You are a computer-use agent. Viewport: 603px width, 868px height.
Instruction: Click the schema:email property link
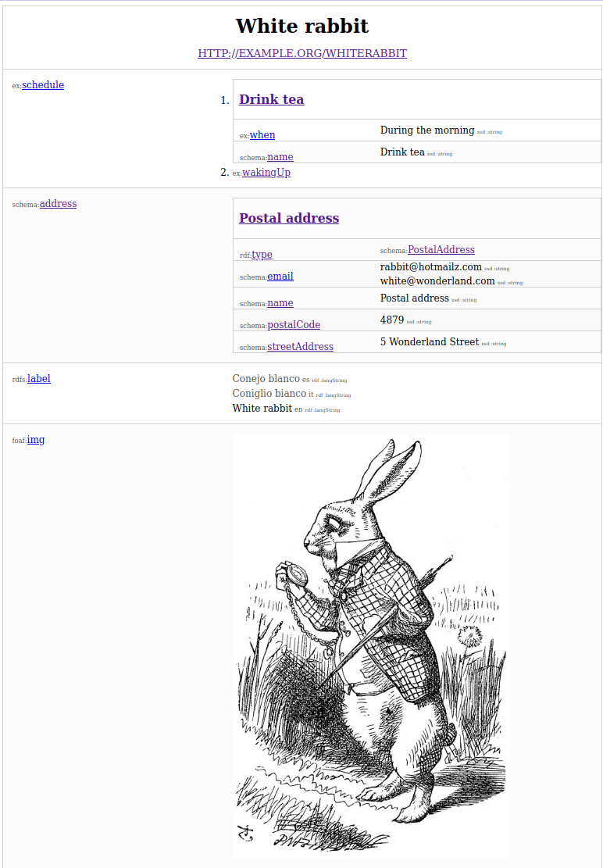click(280, 277)
